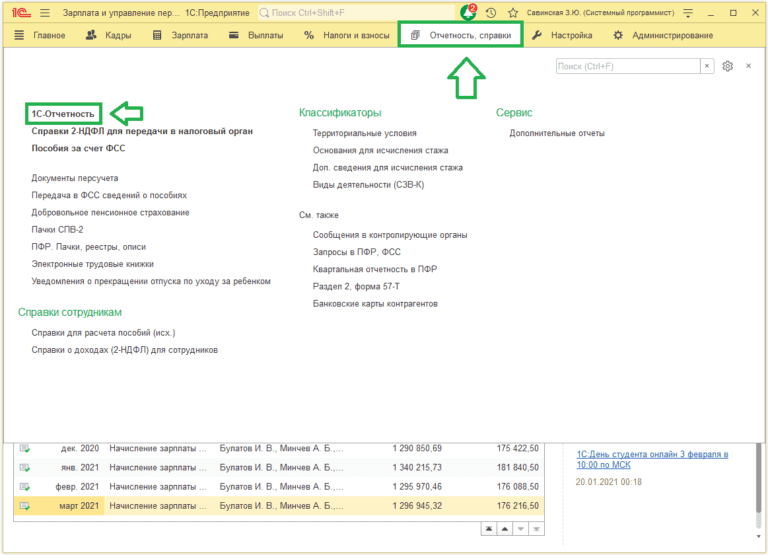Open Пачки СПВ-2
Image resolution: width=768 pixels, height=555 pixels.
pyautogui.click(x=57, y=230)
